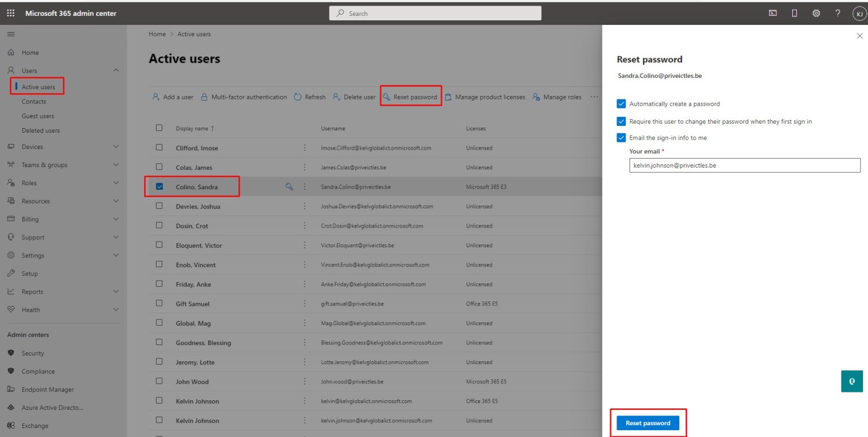Click the Setup wrench icon
Image resolution: width=868 pixels, height=437 pixels.
tap(11, 273)
